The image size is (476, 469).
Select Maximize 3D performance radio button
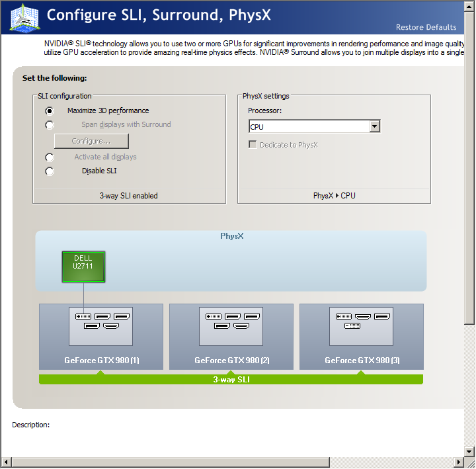(x=50, y=111)
